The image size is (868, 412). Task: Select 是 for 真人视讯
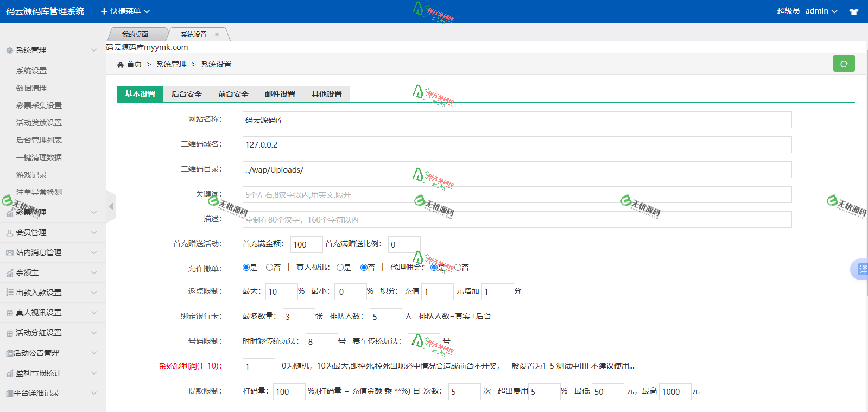click(x=340, y=267)
